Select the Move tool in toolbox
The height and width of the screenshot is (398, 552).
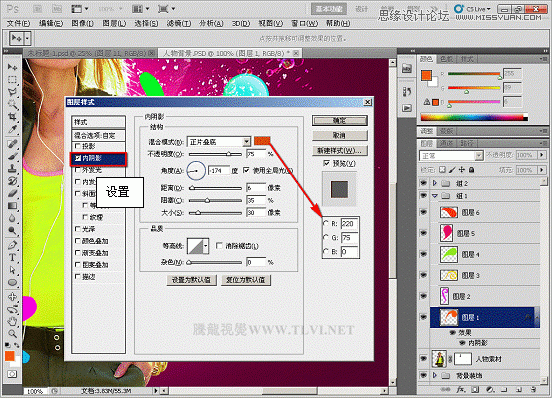[12, 67]
